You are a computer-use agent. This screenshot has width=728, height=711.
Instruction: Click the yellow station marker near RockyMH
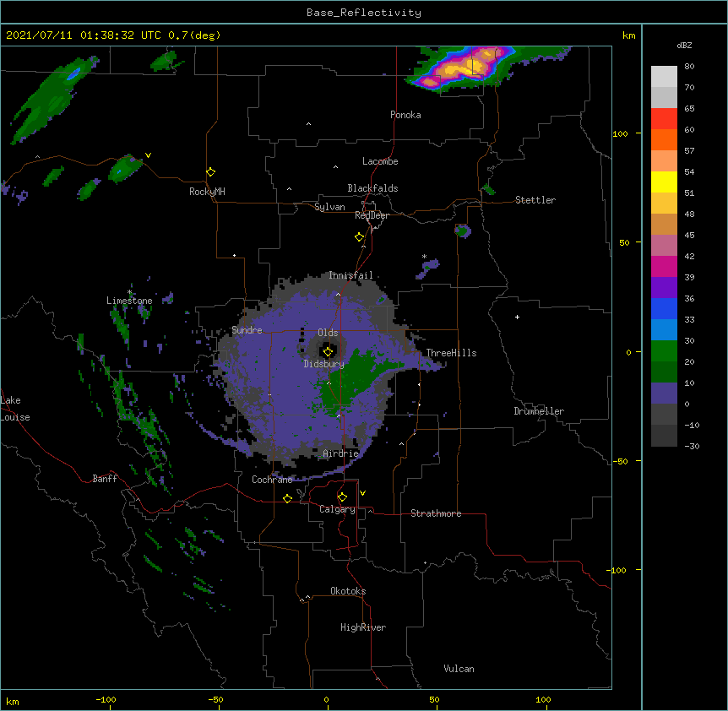(x=211, y=172)
